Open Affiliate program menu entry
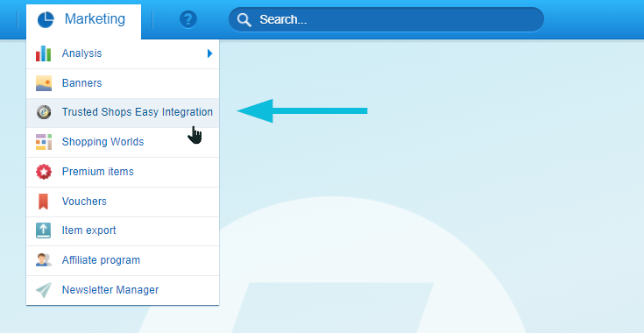Viewport: 644px width, 333px height. [123, 261]
